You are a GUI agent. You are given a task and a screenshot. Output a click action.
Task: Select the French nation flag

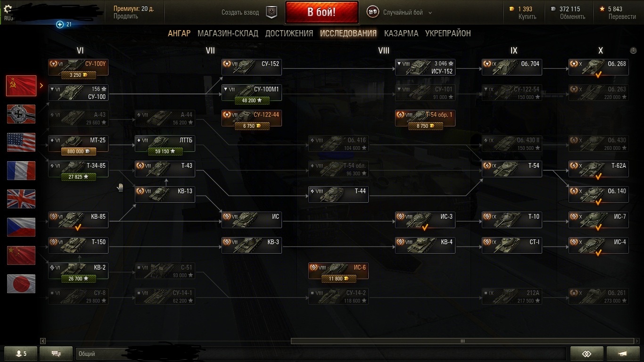[21, 171]
